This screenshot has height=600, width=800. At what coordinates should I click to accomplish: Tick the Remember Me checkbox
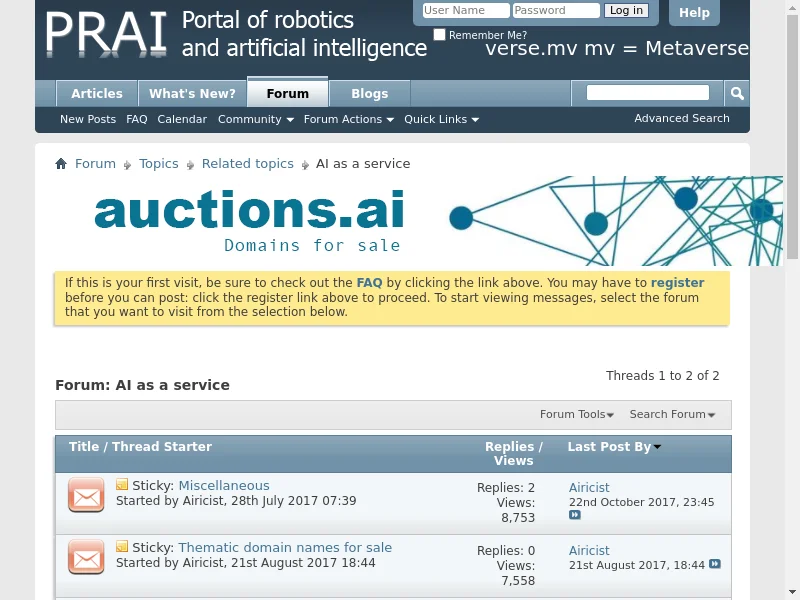439,34
